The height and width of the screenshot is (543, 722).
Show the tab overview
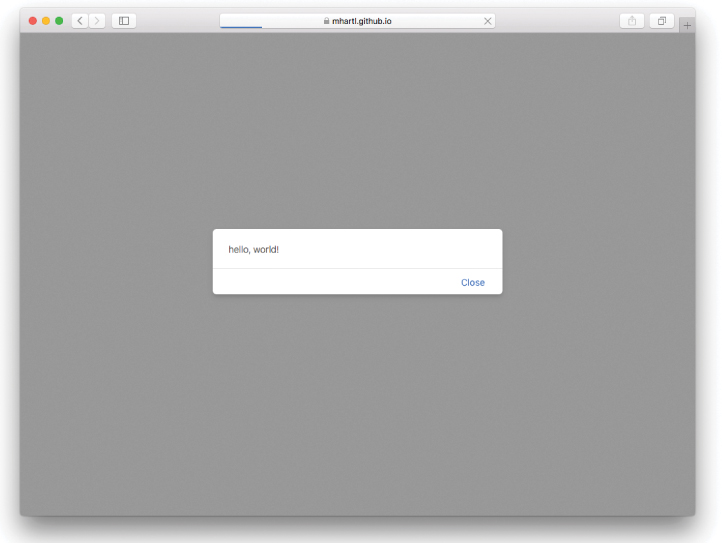[x=661, y=21]
